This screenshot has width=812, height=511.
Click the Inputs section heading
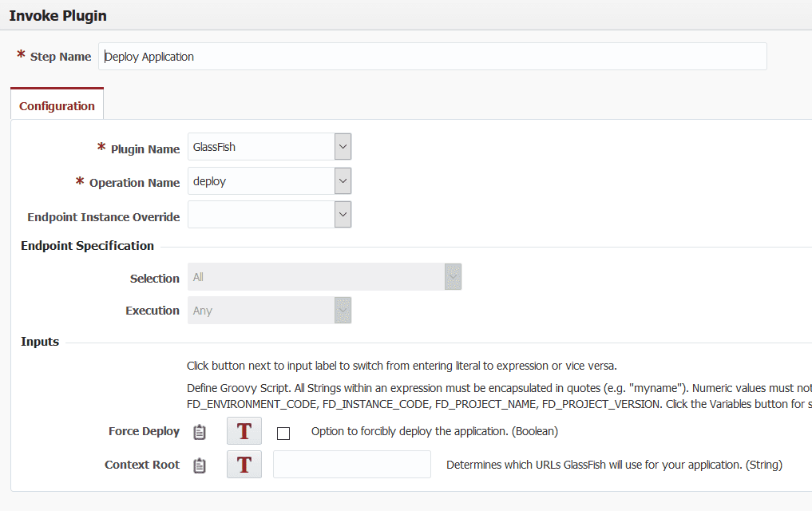pyautogui.click(x=40, y=342)
